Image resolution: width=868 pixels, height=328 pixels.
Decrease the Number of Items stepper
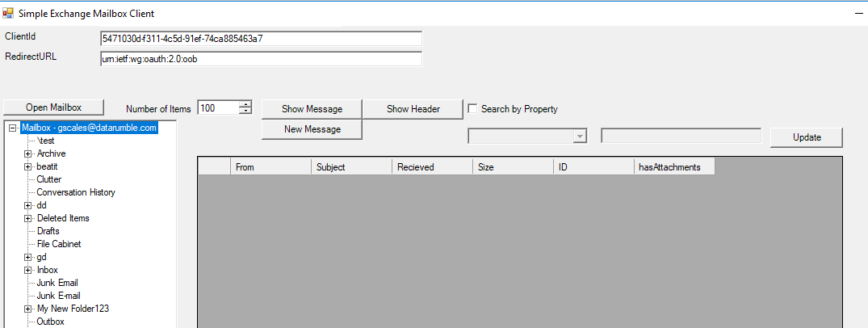[x=245, y=111]
